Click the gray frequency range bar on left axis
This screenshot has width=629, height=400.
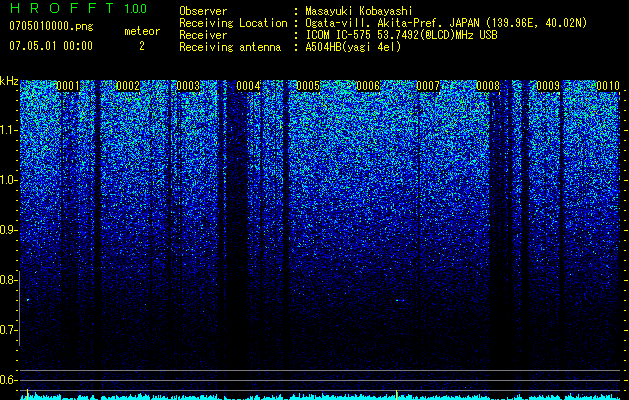[x=20, y=308]
